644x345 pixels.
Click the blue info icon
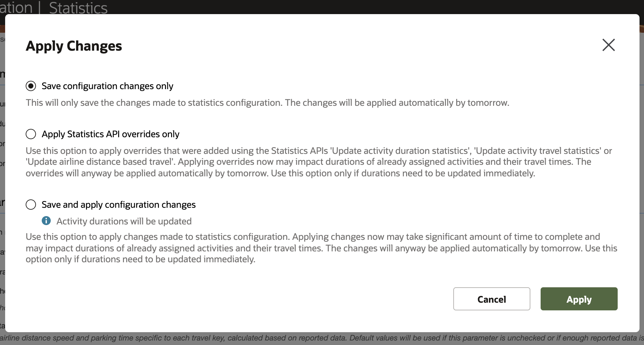click(46, 221)
